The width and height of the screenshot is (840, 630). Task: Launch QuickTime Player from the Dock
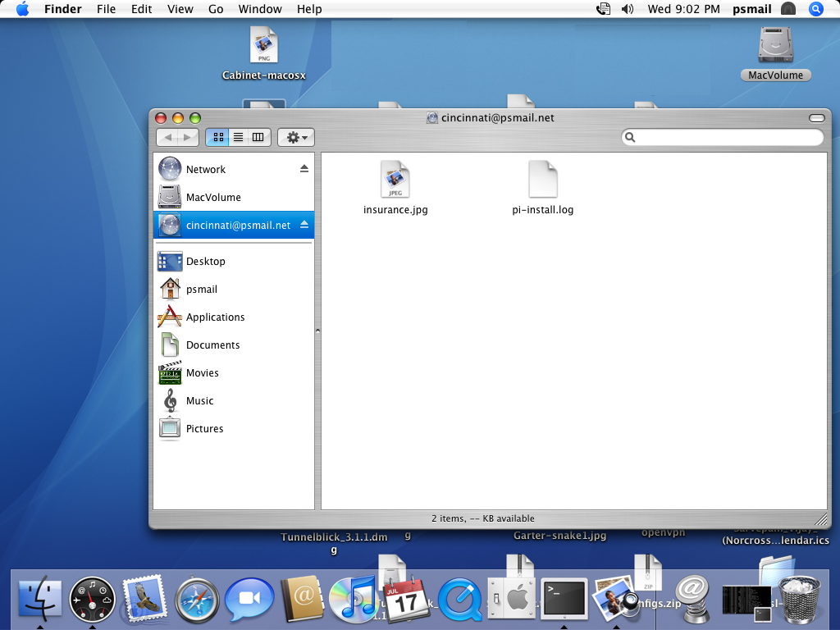459,600
